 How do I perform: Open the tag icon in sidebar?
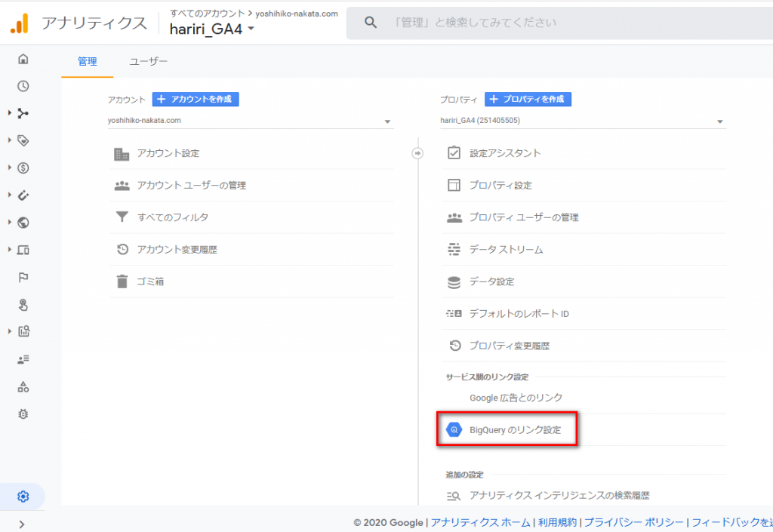click(23, 141)
